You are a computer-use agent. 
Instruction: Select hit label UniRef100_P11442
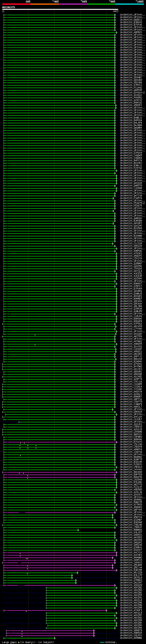[x=131, y=87]
